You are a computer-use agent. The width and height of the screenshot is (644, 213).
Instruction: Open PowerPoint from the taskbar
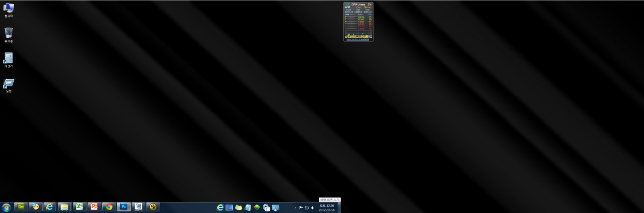click(94, 207)
